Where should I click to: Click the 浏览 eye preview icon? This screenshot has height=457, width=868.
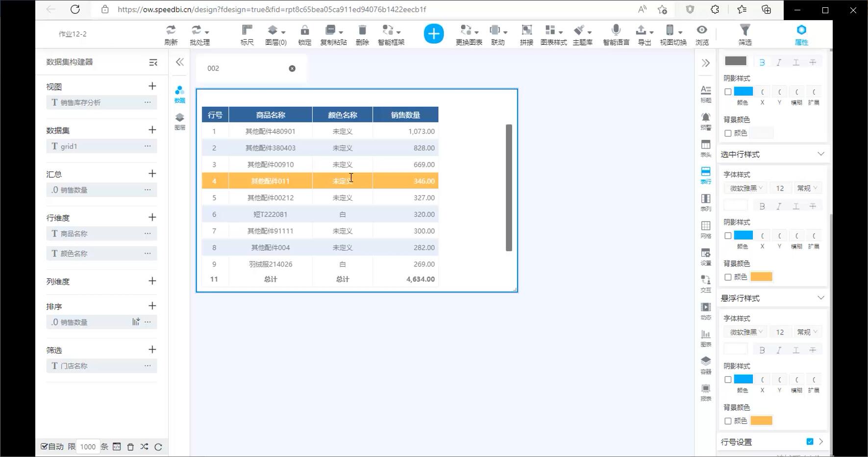pyautogui.click(x=702, y=34)
